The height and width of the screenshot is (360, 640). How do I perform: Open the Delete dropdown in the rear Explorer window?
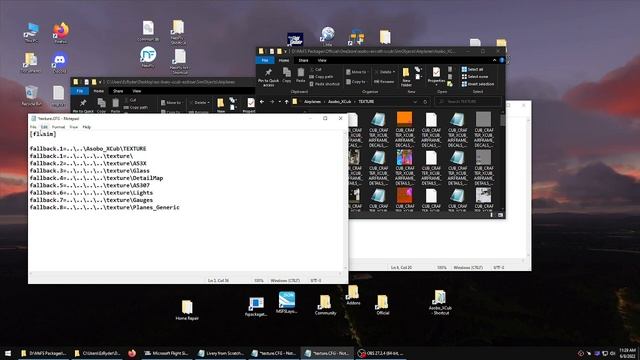pos(200,102)
